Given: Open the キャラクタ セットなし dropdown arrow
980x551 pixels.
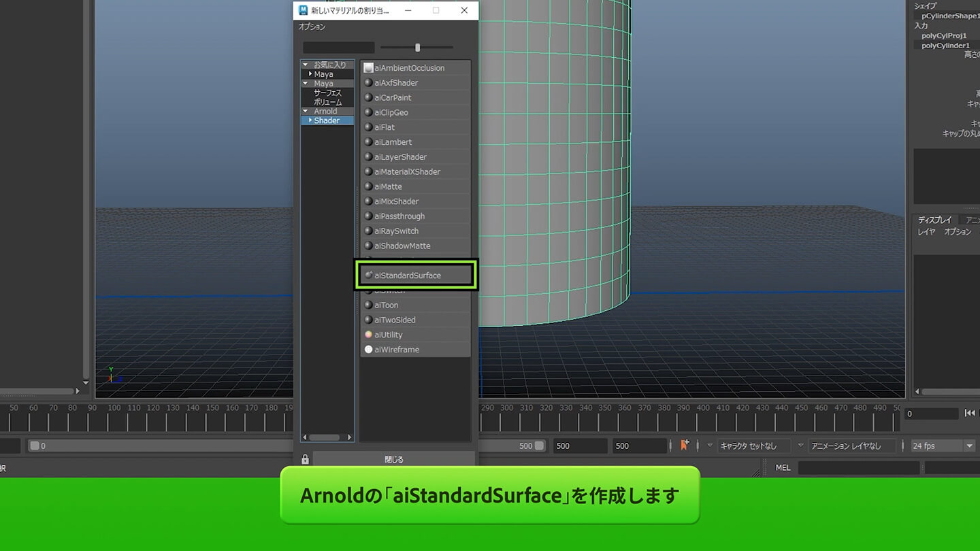Looking at the screenshot, I should pos(710,446).
